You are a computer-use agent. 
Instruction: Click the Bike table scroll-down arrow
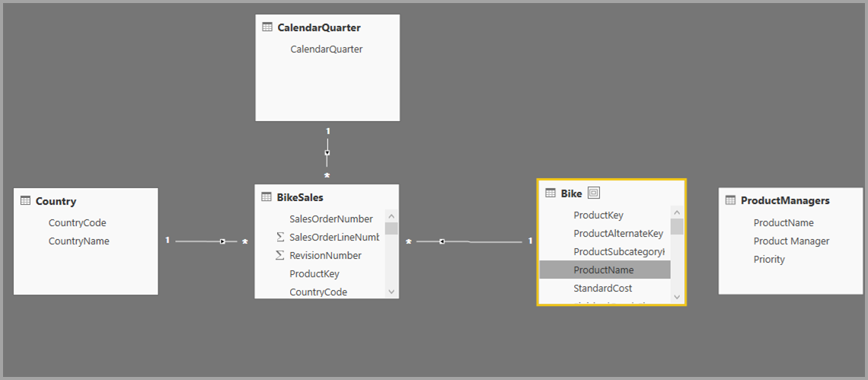(x=677, y=295)
